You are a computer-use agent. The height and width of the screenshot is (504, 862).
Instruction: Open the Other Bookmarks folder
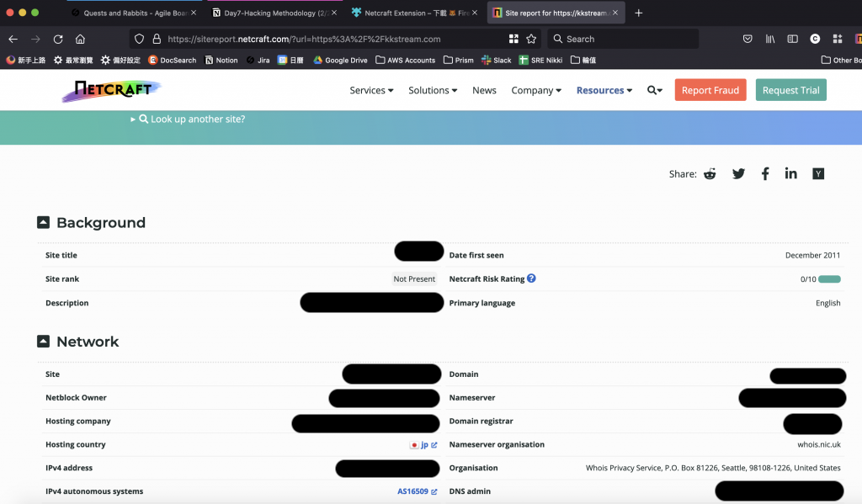[x=841, y=60]
